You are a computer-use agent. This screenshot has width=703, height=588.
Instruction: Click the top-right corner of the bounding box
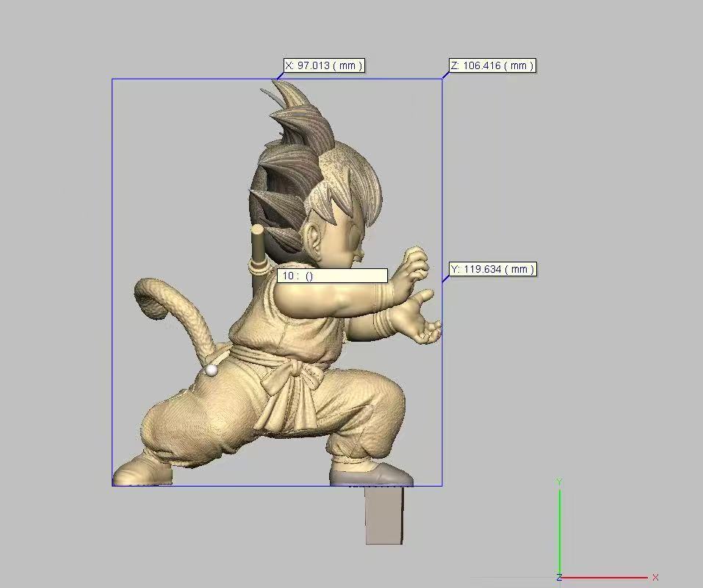442,79
